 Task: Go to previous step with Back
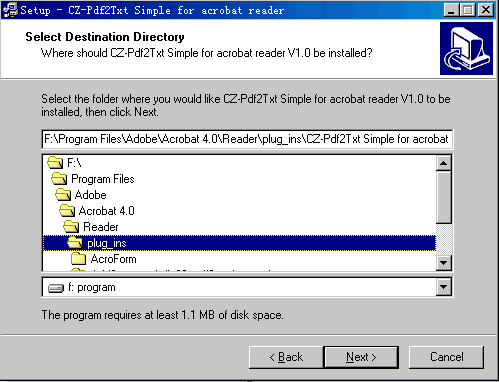pos(286,357)
